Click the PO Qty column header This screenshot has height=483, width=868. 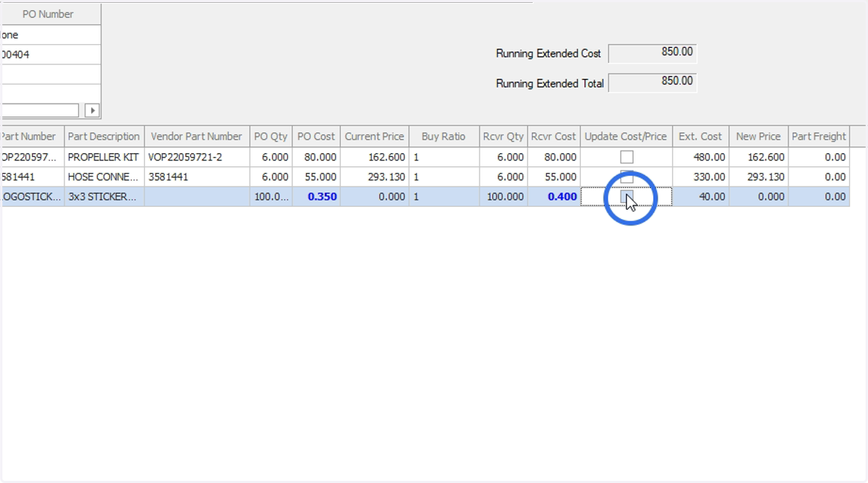pyautogui.click(x=271, y=136)
